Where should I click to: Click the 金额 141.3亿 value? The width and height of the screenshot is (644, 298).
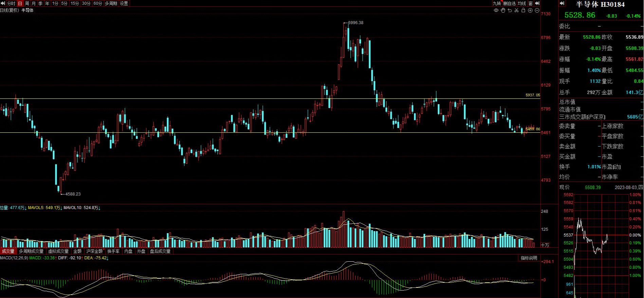634,92
